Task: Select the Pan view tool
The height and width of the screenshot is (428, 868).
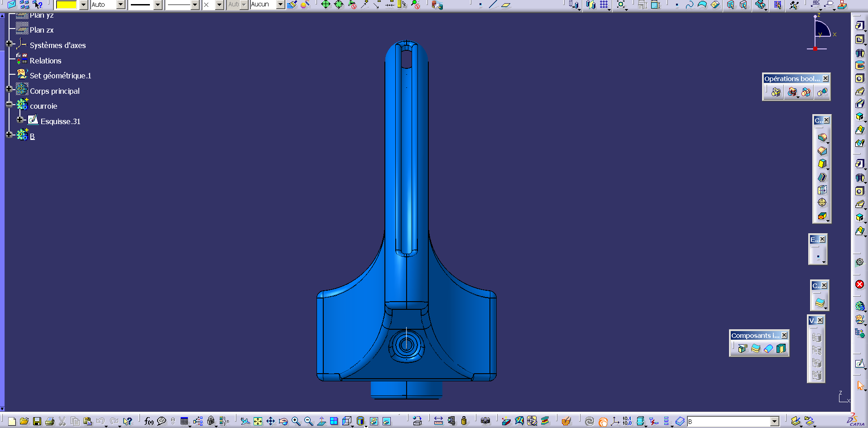Action: 270,421
